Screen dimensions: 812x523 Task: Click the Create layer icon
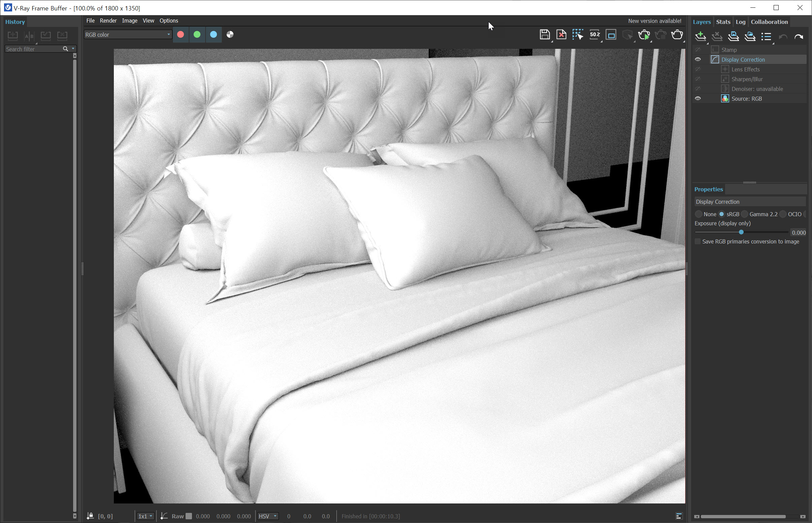click(700, 36)
